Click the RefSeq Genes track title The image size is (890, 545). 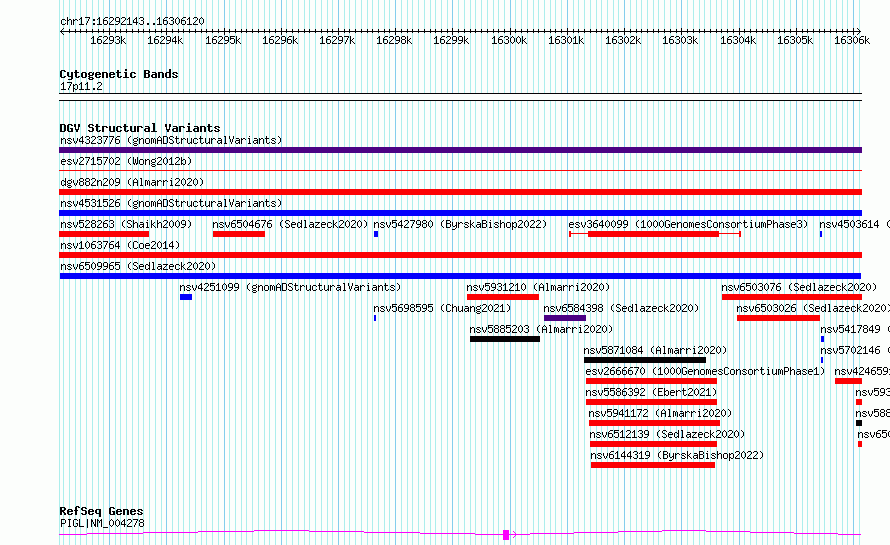(x=101, y=512)
